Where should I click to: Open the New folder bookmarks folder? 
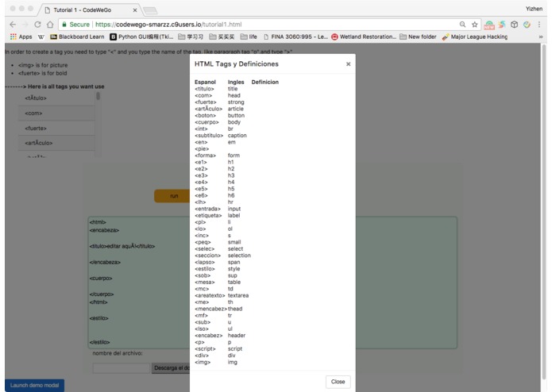[x=418, y=37]
